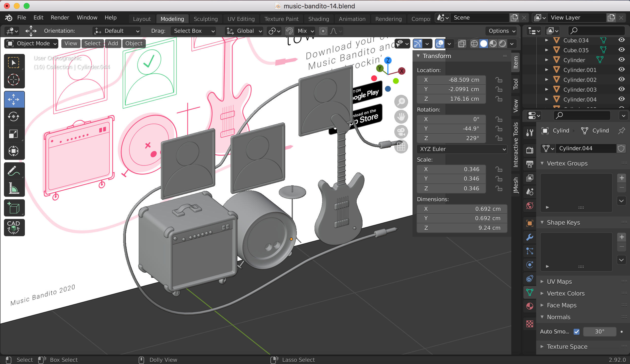Select the Add Cube tool
Image resolution: width=630 pixels, height=364 pixels.
coord(14,208)
